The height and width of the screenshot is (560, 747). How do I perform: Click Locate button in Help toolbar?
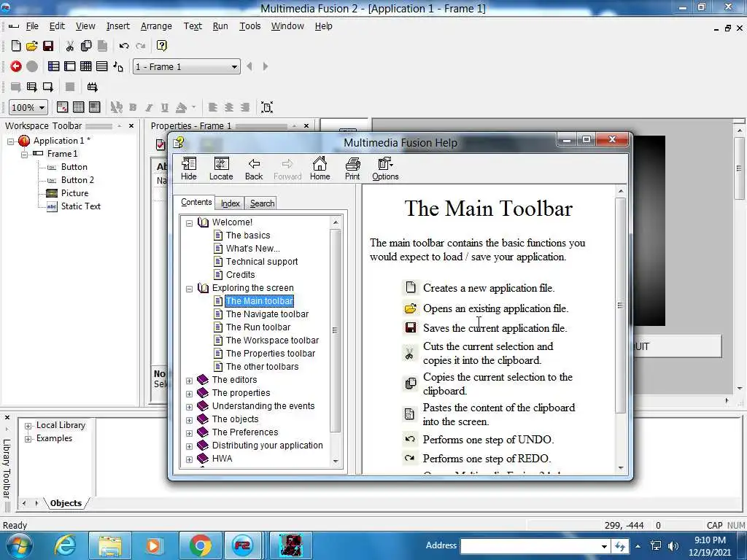(x=221, y=168)
